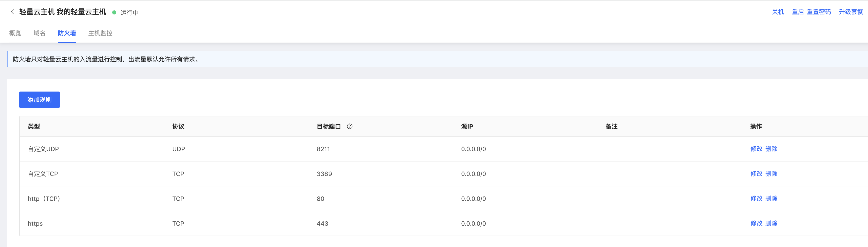Open the 主机监控 tab
868x247 pixels.
100,33
